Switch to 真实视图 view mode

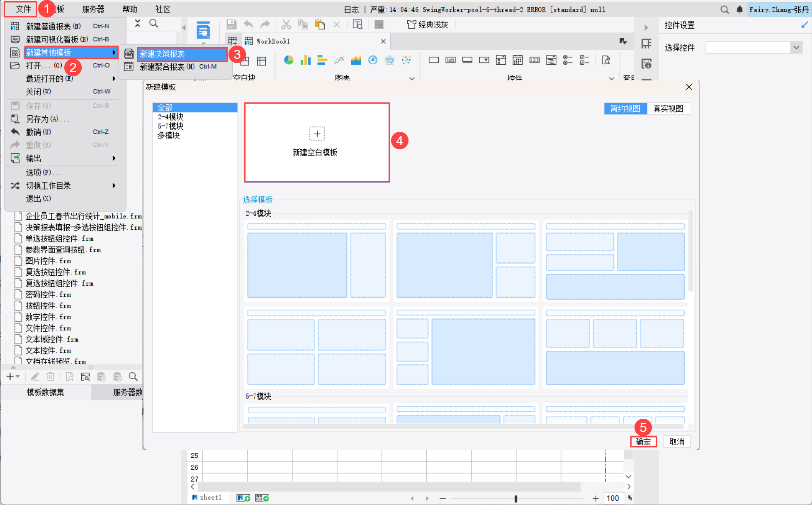(x=668, y=109)
